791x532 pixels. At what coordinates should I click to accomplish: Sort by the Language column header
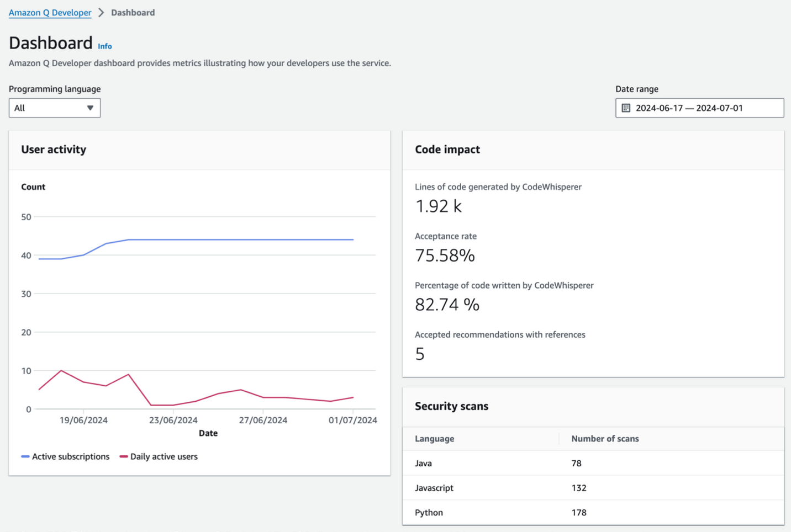434,439
